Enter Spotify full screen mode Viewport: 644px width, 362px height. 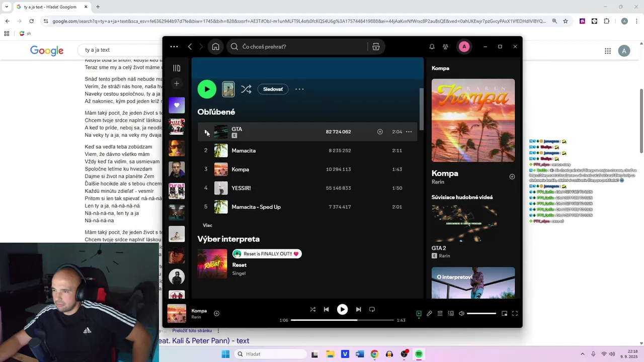515,313
